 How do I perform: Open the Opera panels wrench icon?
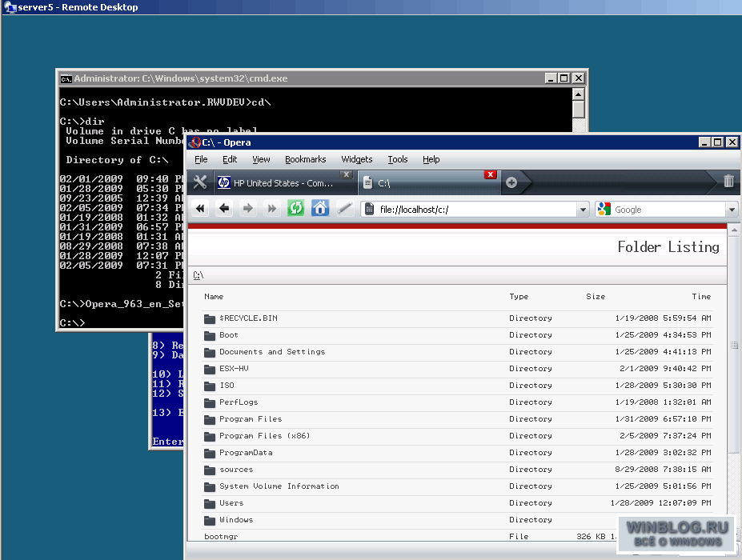click(x=200, y=182)
